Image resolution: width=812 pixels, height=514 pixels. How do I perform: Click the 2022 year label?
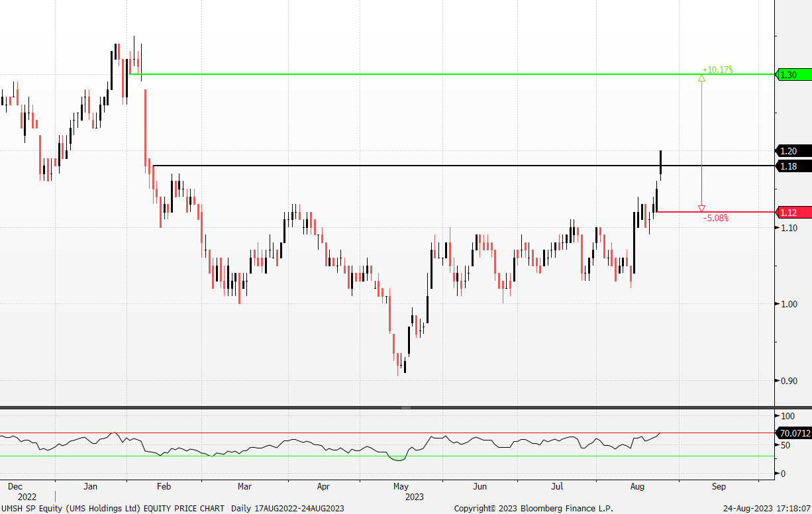pos(27,496)
